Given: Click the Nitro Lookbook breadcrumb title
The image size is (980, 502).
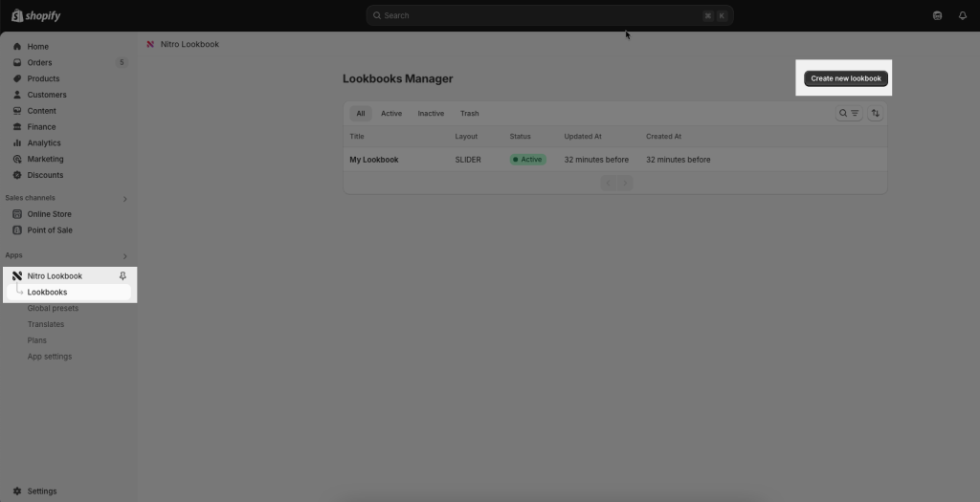Looking at the screenshot, I should (x=190, y=44).
